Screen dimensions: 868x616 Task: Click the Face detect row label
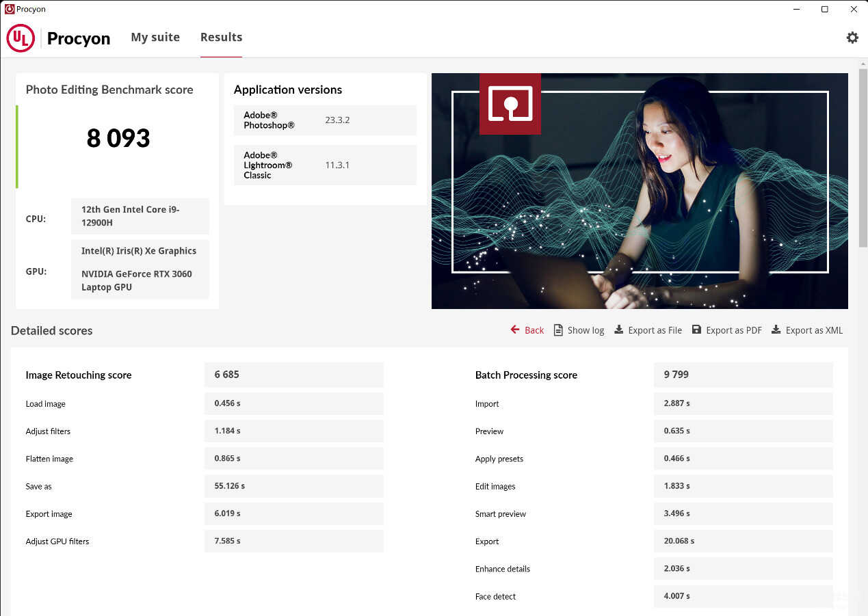pos(496,597)
